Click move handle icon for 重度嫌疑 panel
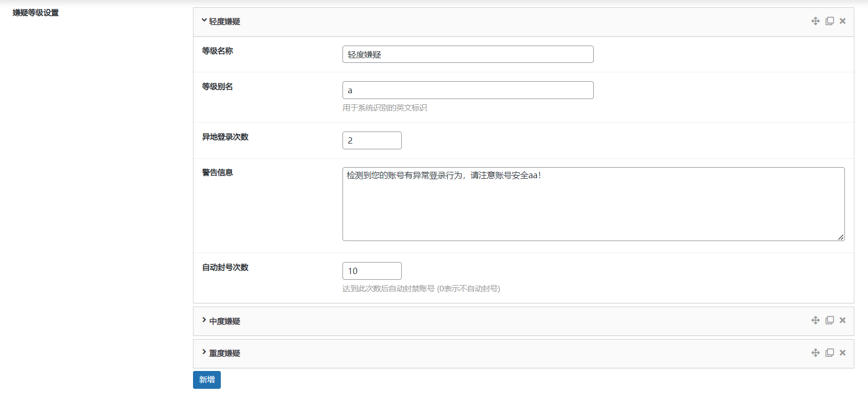The height and width of the screenshot is (393, 868). [815, 353]
